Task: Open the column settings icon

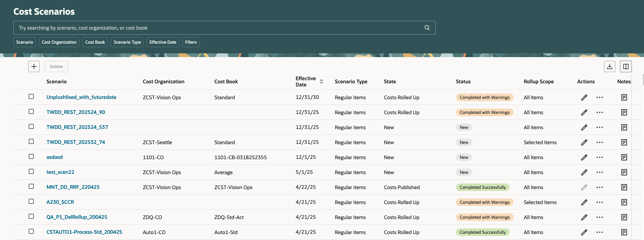Action: (626, 66)
